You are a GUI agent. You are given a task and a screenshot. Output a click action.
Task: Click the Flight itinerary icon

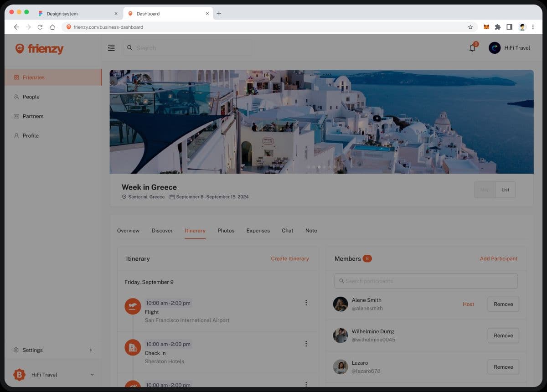tap(133, 306)
